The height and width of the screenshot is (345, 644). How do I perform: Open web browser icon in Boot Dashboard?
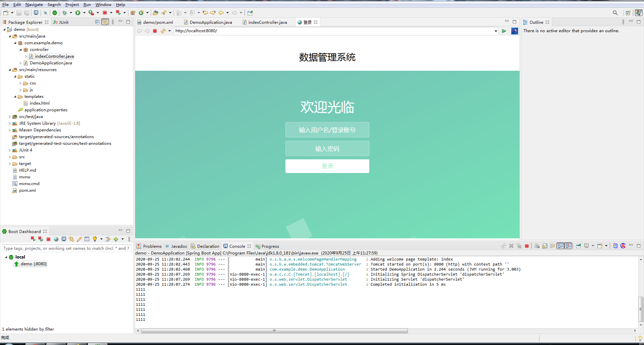56,239
